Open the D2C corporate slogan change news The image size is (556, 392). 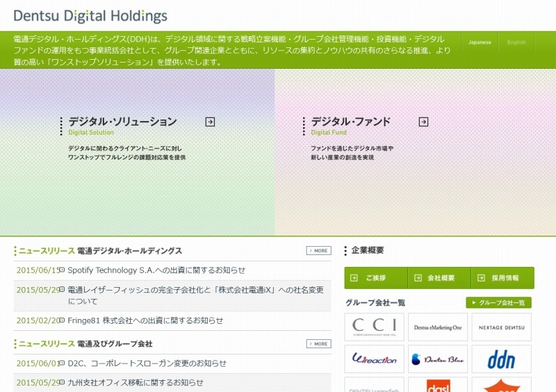pyautogui.click(x=147, y=364)
